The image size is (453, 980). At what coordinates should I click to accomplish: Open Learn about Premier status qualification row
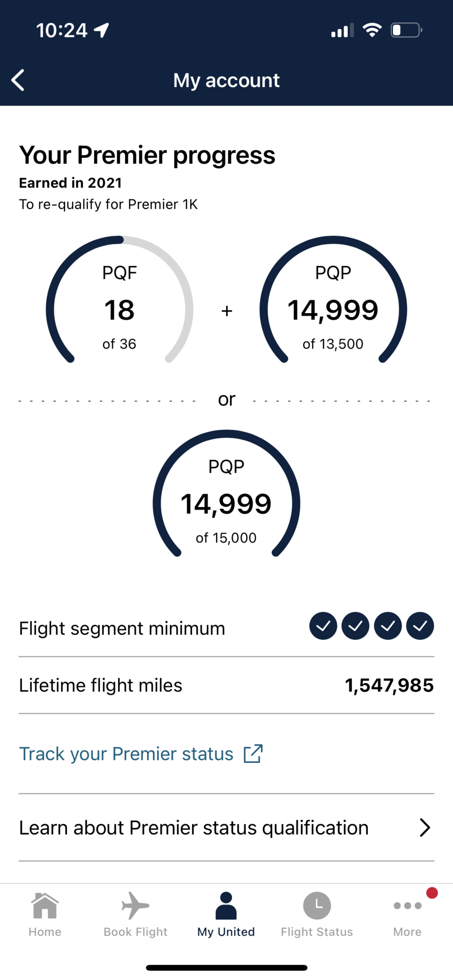click(226, 827)
